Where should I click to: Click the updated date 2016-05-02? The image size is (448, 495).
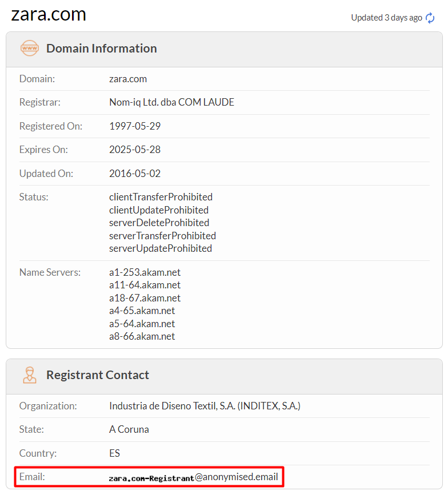(x=135, y=174)
